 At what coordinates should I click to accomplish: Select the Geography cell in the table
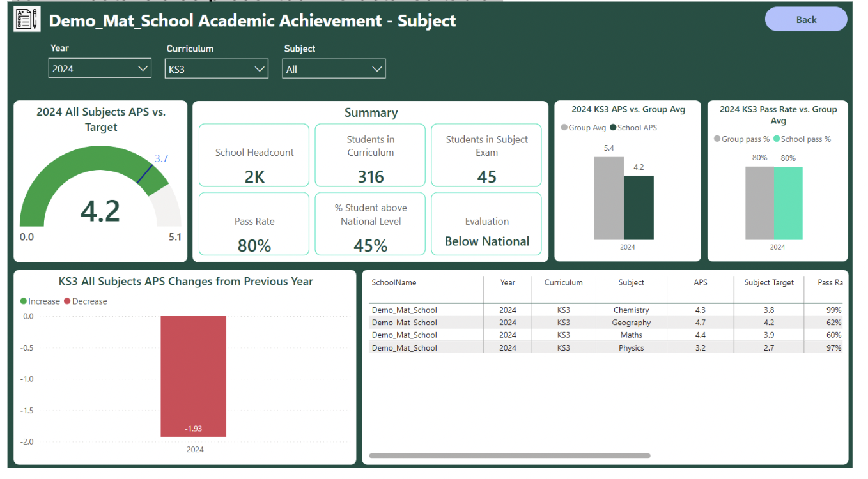coord(632,323)
